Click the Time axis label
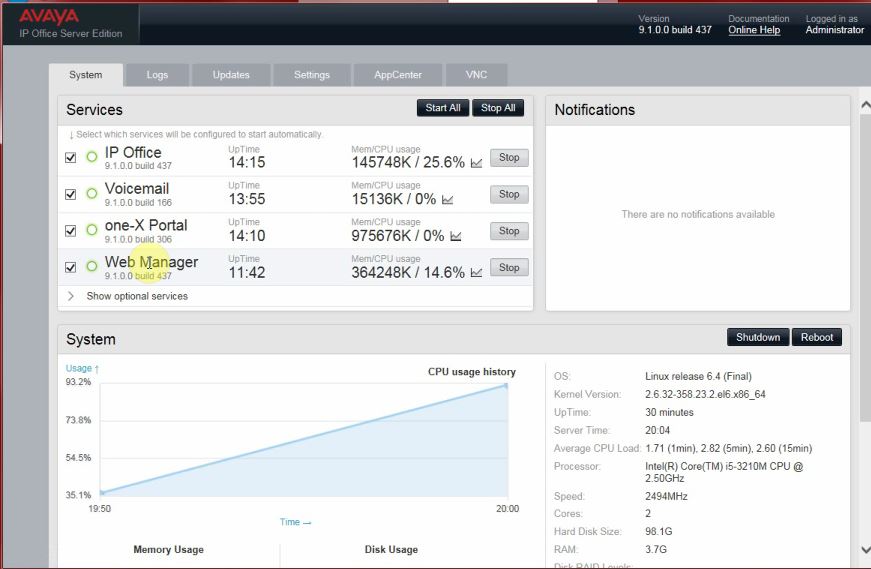Viewport: 871px width, 569px height. pyautogui.click(x=295, y=522)
